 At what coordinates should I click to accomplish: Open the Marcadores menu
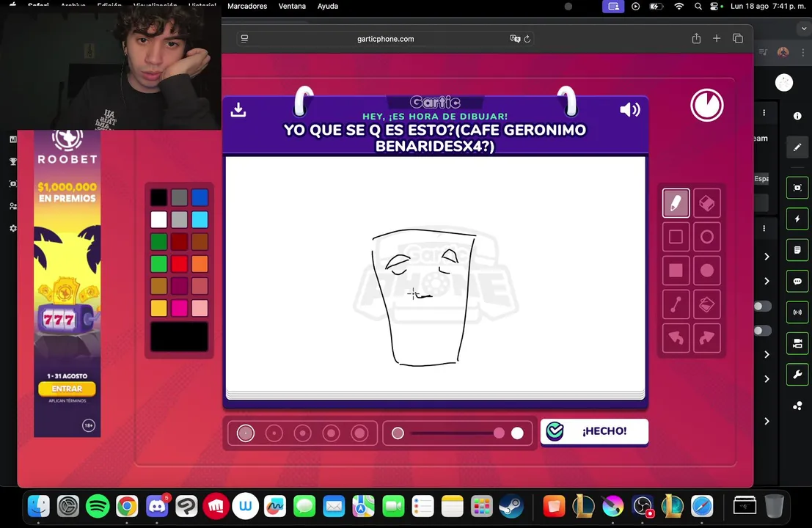coord(247,6)
